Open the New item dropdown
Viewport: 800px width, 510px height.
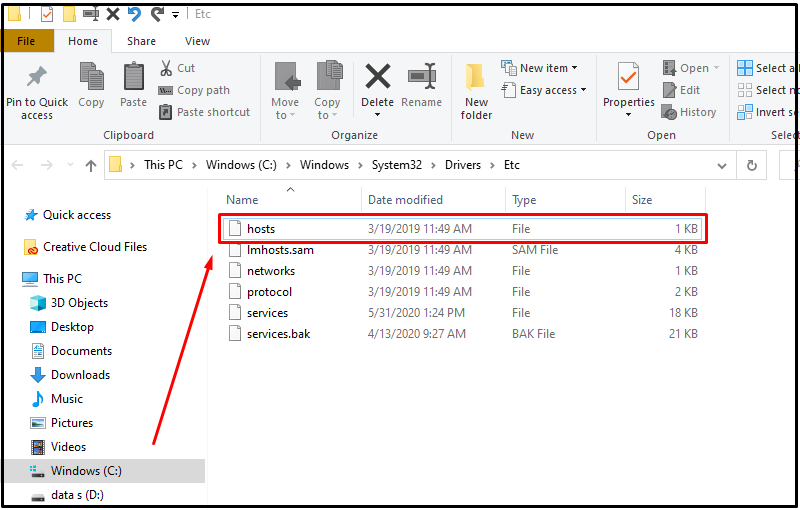pyautogui.click(x=539, y=68)
